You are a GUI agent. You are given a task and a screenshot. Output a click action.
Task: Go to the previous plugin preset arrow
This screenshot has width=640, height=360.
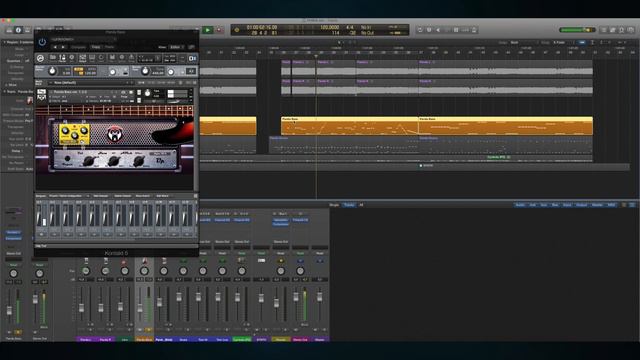coord(55,47)
